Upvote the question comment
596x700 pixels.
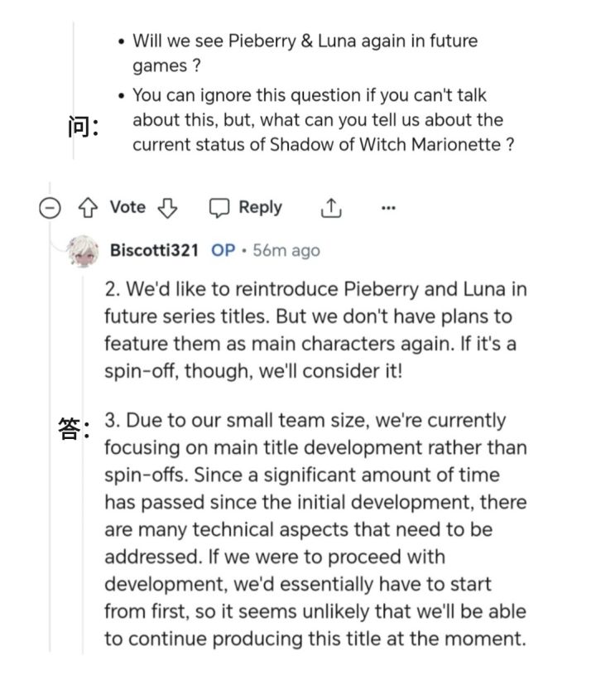pos(89,208)
